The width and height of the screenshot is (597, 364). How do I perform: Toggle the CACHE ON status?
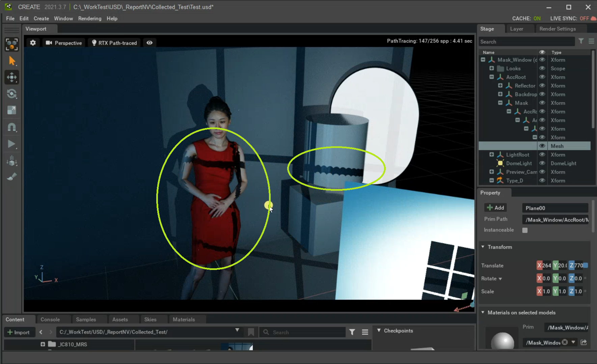coord(526,19)
